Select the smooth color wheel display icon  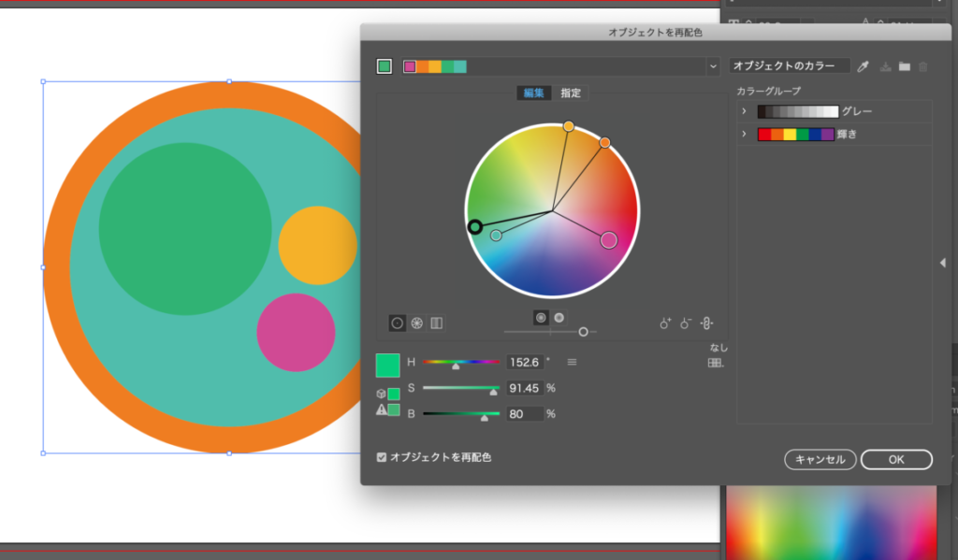click(398, 323)
